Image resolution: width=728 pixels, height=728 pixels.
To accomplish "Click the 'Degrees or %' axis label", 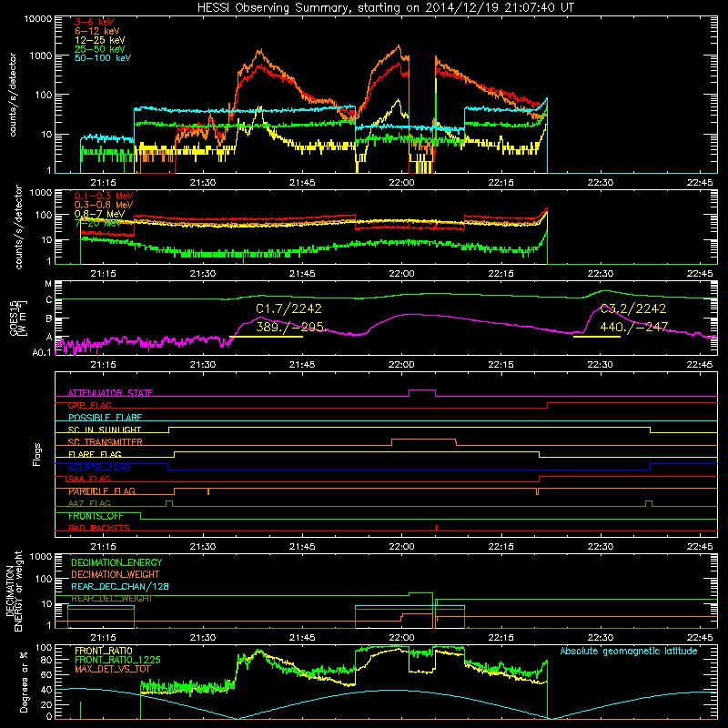I will [x=24, y=682].
